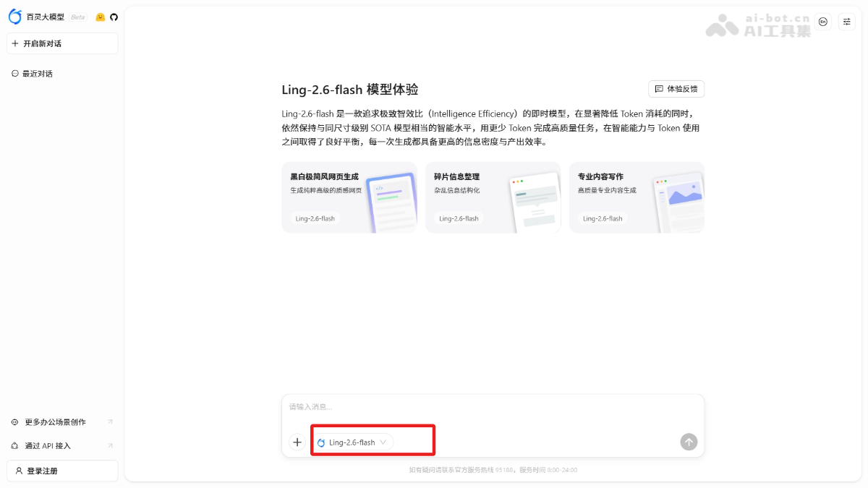Screen dimensions: 868x488
Task: Click the send arrow button
Action: 689,442
